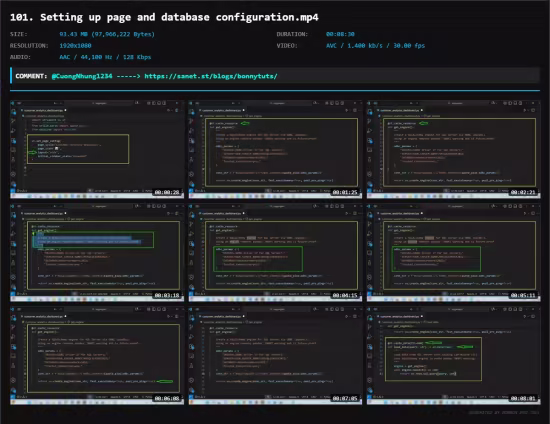Open the thumbnail stamped 00:06:08
This screenshot has height=424, width=550.
coord(97,355)
